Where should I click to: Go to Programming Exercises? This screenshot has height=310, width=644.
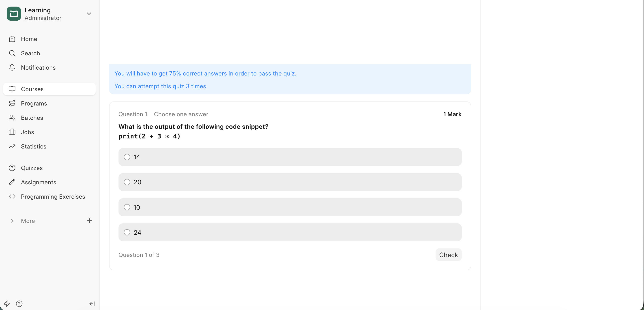53,197
